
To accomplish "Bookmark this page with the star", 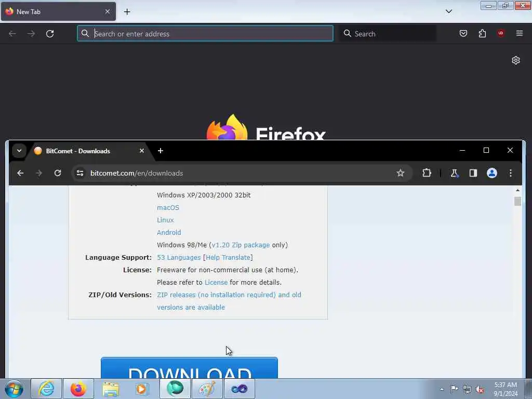I will [401, 173].
